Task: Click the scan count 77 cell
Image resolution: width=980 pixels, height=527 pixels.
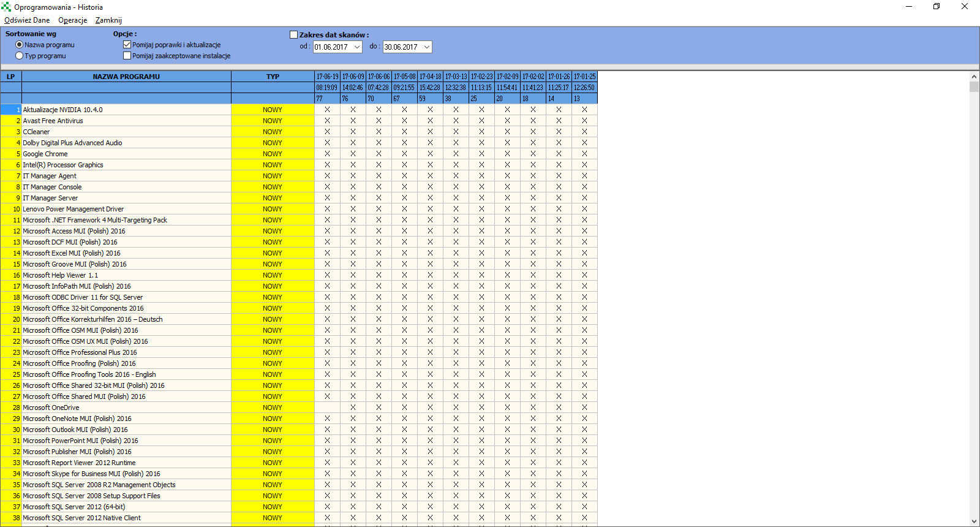Action: (327, 99)
